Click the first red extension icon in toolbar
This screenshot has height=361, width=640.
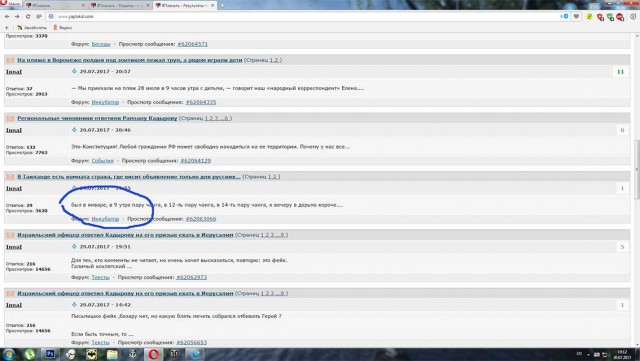600,17
